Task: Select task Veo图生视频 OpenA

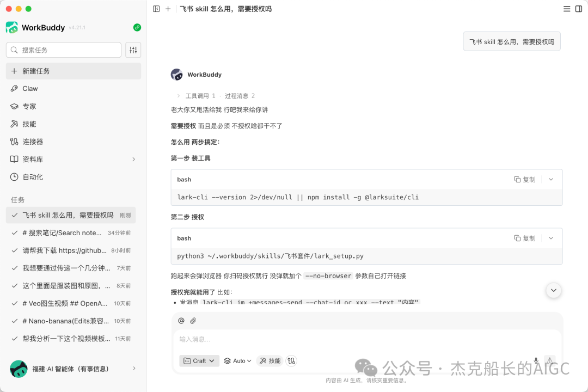Action: [x=71, y=303]
